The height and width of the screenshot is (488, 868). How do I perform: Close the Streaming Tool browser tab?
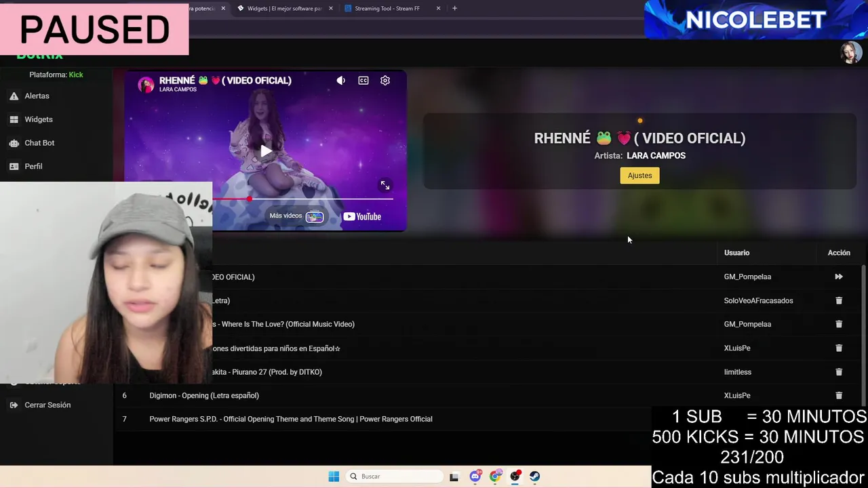tap(438, 8)
